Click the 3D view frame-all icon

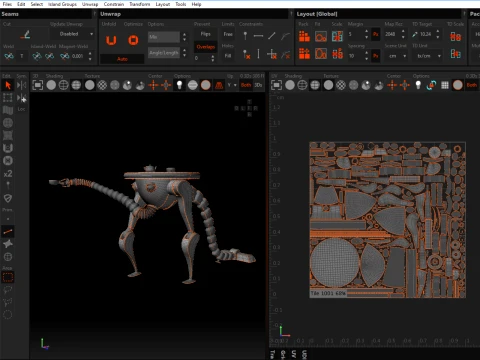click(38, 85)
